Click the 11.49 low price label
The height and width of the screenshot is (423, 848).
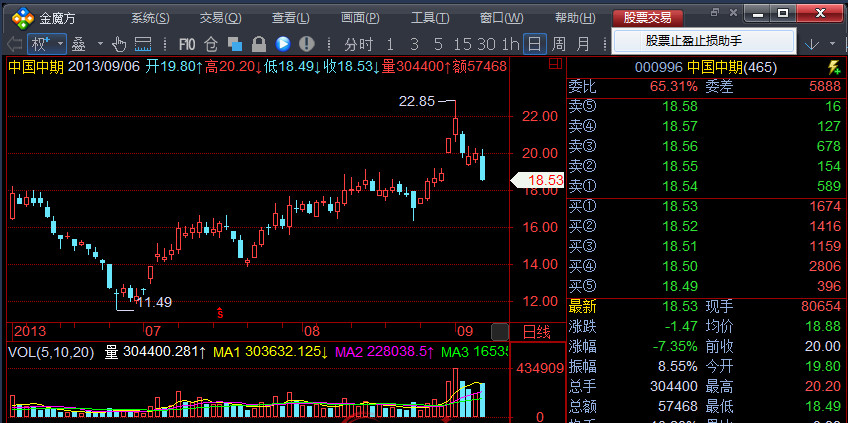point(154,302)
